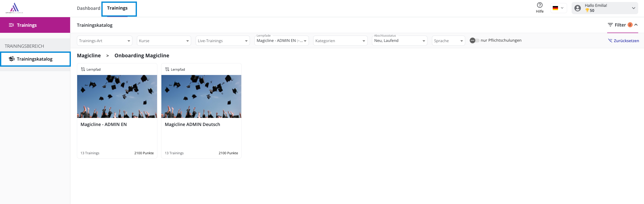Click 2100 Punkte on ADMIN Deutsch card
The width and height of the screenshot is (644, 204).
(x=228, y=153)
